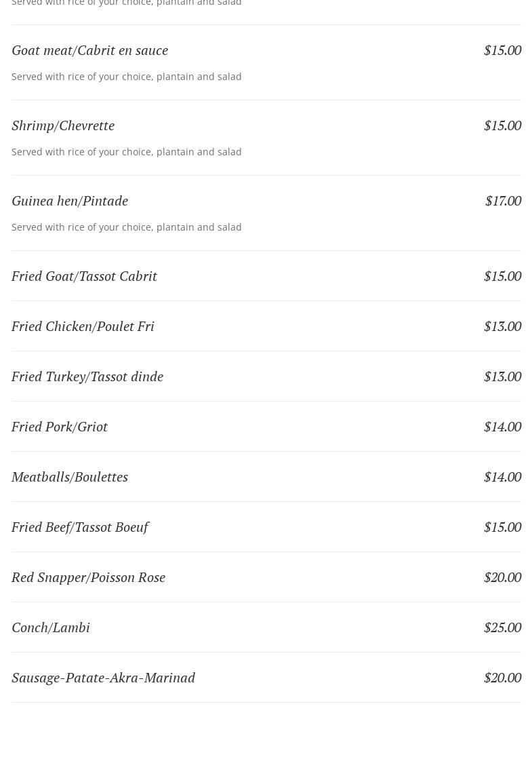Select Fried Chicken/Poulet Fri

click(83, 326)
